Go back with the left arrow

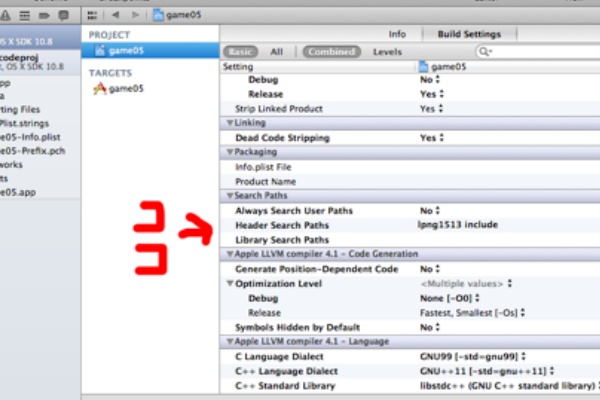tap(118, 16)
